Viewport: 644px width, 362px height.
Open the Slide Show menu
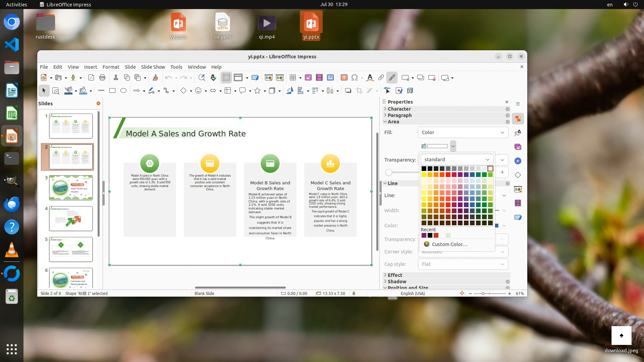[x=153, y=67]
